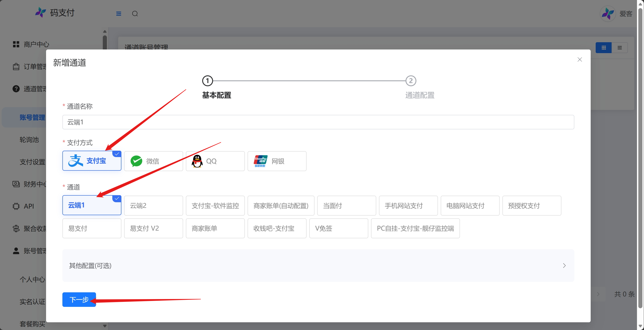Switch to grid view icon
The height and width of the screenshot is (330, 644).
click(604, 47)
